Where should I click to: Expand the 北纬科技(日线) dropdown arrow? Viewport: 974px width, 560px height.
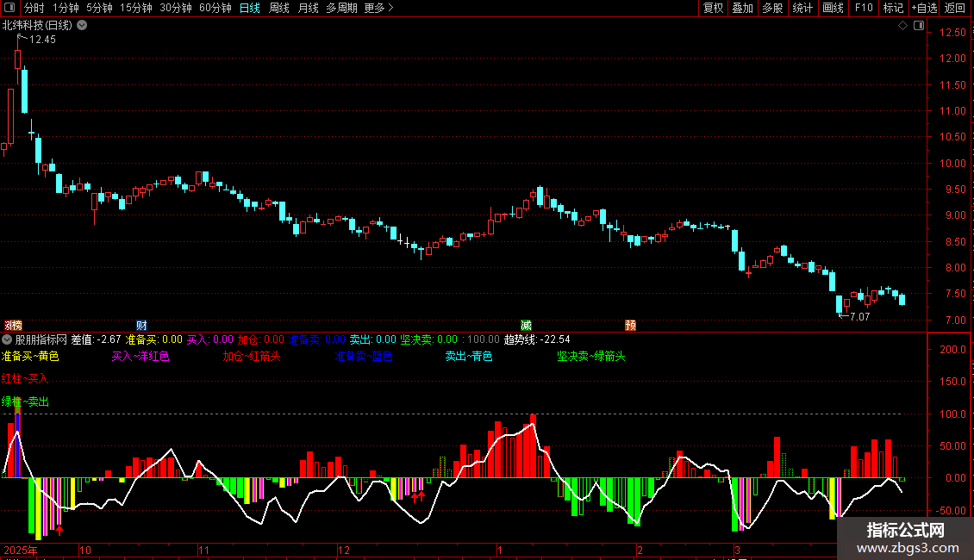point(82,26)
